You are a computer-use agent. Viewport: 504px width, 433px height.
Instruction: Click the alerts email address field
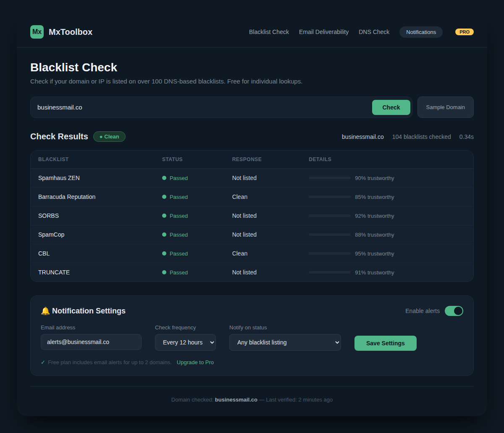click(91, 342)
